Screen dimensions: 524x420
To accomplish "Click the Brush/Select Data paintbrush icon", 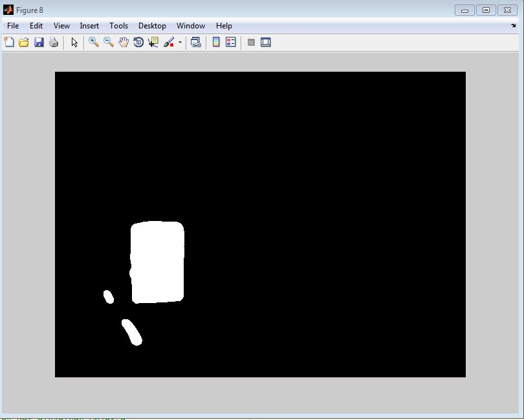I will pos(169,43).
